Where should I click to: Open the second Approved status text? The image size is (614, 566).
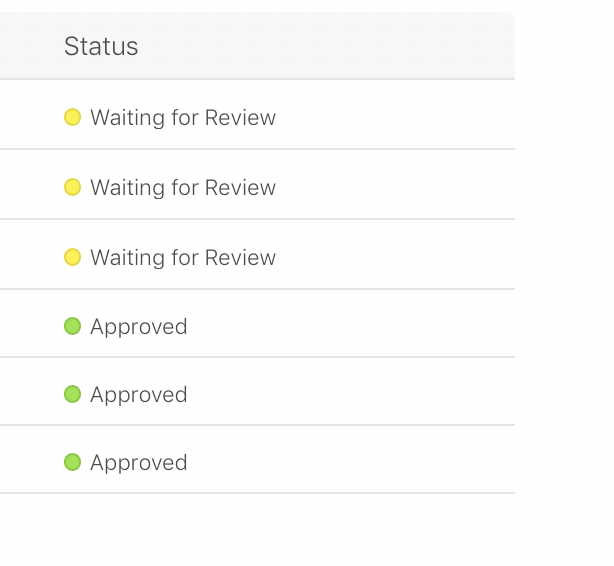(139, 395)
